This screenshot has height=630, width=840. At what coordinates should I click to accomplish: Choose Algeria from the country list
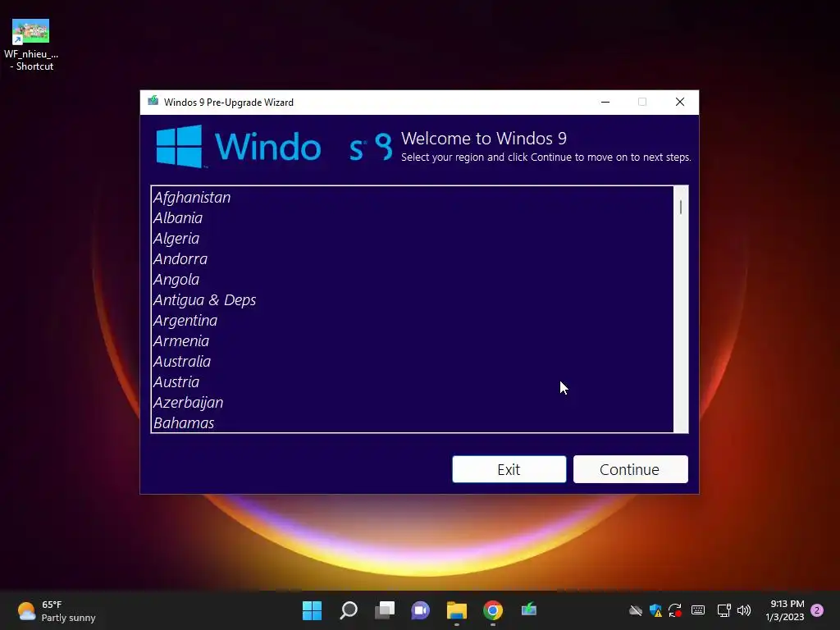pos(412,239)
